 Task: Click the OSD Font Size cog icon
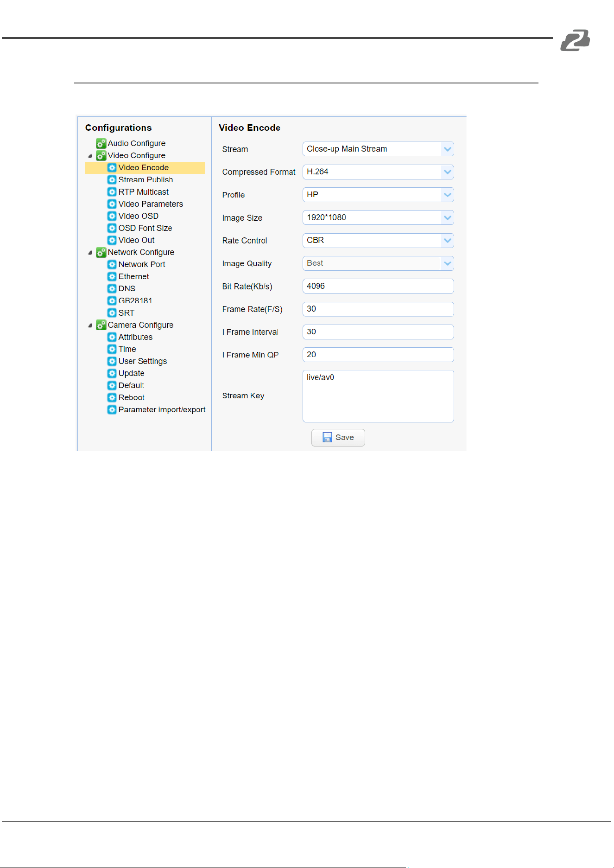coord(112,228)
